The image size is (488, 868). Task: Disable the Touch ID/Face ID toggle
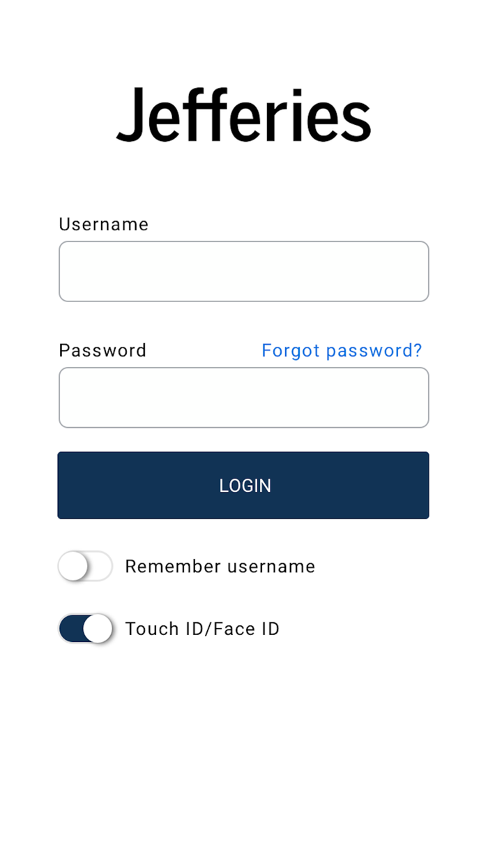point(85,629)
